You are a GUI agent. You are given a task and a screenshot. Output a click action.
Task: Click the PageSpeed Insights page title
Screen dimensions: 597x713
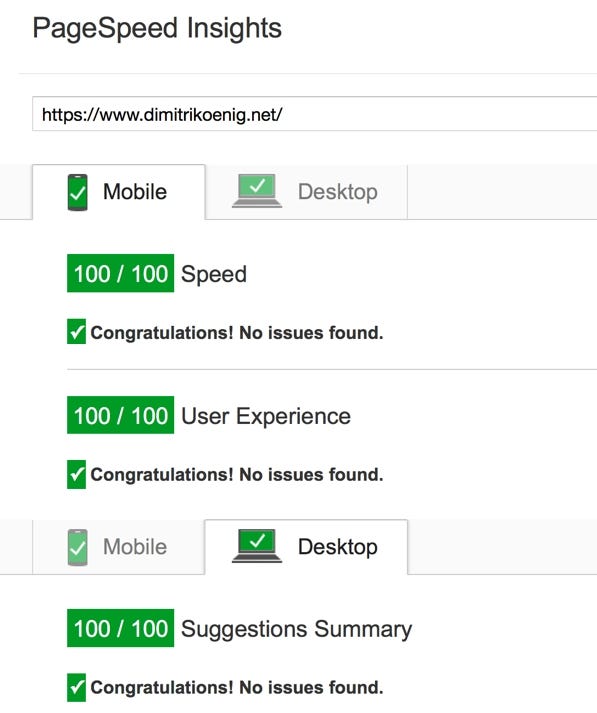click(x=157, y=29)
